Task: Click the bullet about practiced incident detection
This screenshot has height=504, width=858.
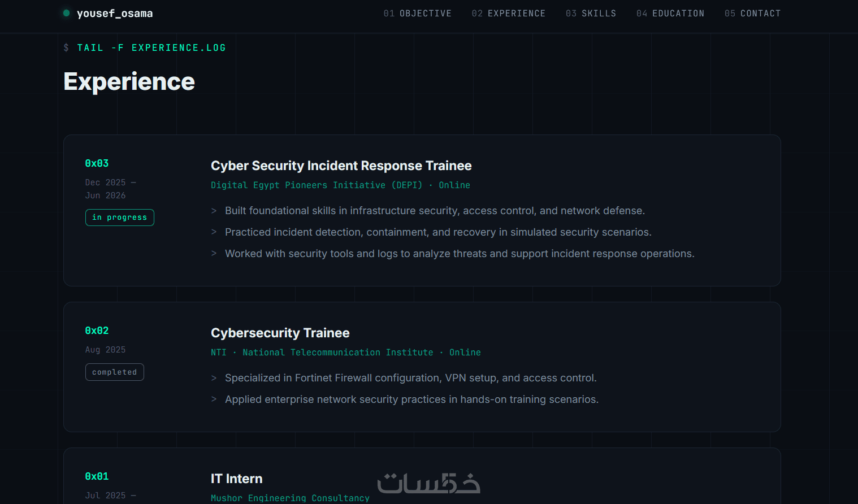Action: (x=438, y=232)
